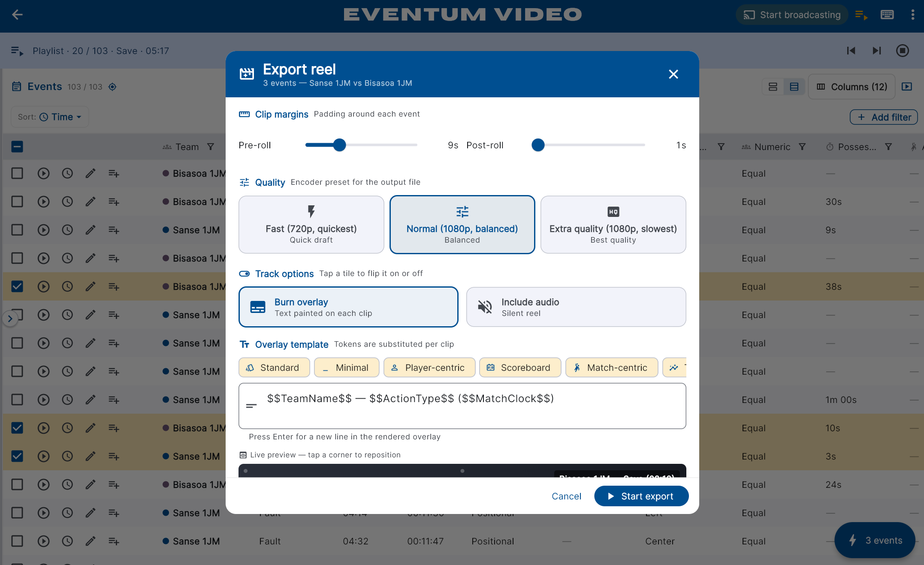Uncheck the Bisasoa 1JM 10s row checkbox

[17, 428]
